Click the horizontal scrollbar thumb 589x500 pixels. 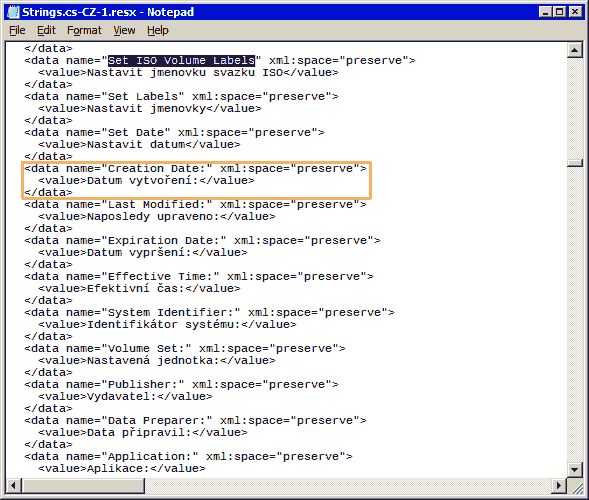click(x=83, y=485)
